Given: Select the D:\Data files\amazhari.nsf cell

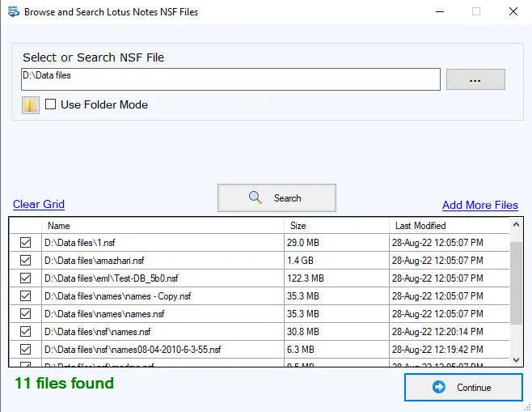Looking at the screenshot, I should (x=163, y=261).
